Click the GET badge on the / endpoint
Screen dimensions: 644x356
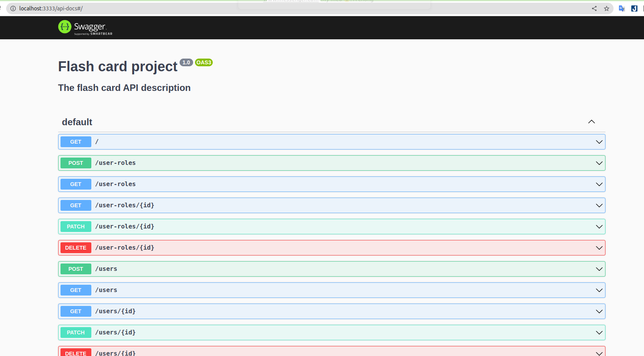point(76,141)
